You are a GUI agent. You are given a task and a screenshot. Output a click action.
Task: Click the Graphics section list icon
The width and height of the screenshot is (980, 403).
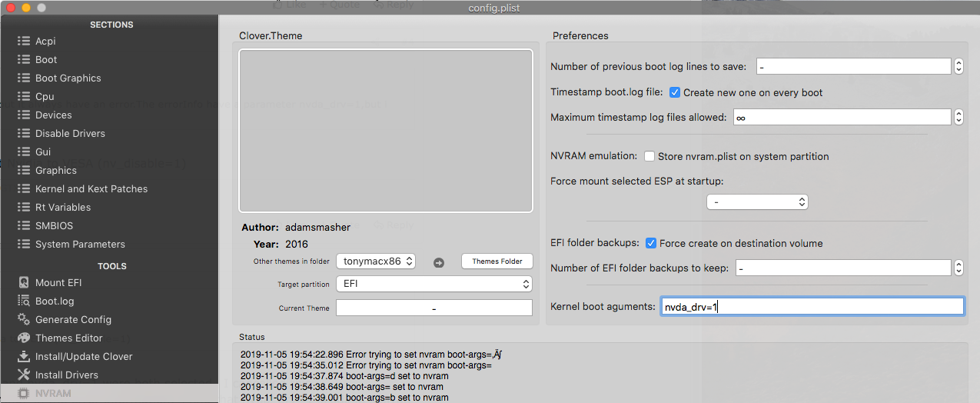[23, 170]
